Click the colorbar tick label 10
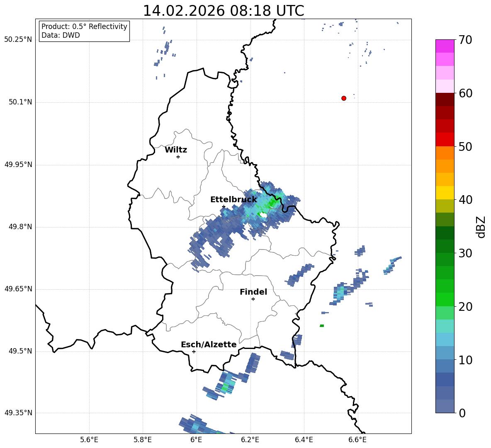The height and width of the screenshot is (448, 491). (465, 360)
